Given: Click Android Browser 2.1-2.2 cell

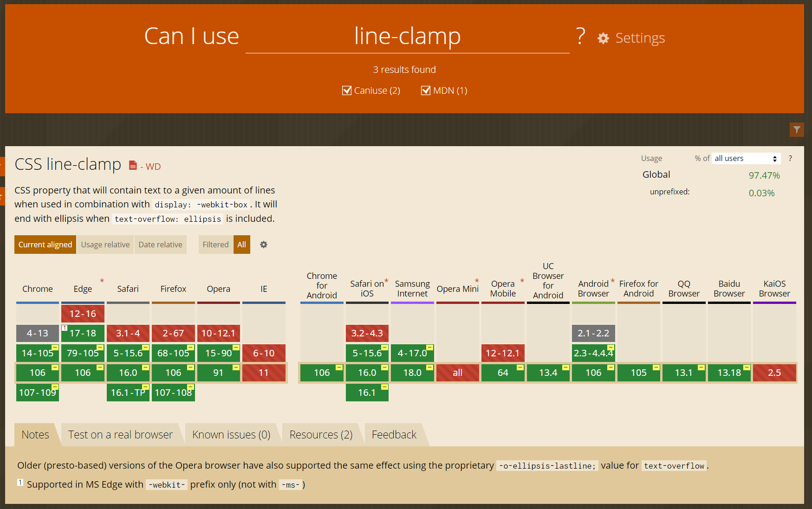Looking at the screenshot, I should pyautogui.click(x=593, y=333).
